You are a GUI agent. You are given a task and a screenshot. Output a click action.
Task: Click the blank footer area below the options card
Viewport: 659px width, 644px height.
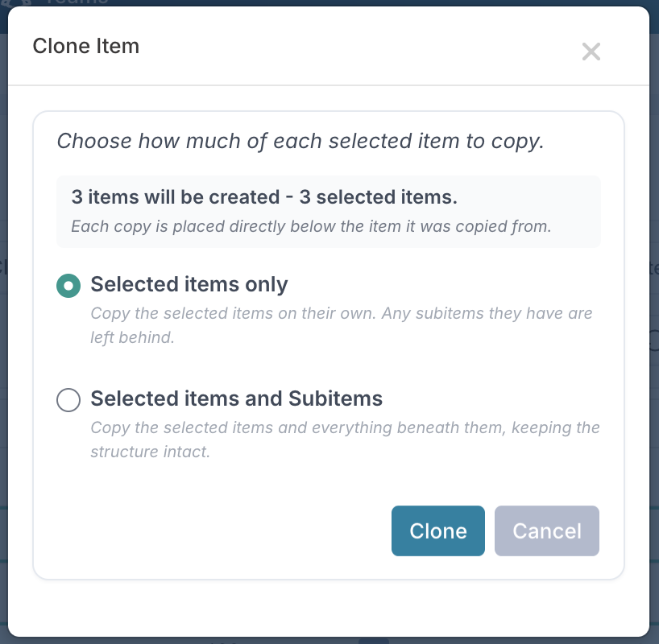[329, 608]
